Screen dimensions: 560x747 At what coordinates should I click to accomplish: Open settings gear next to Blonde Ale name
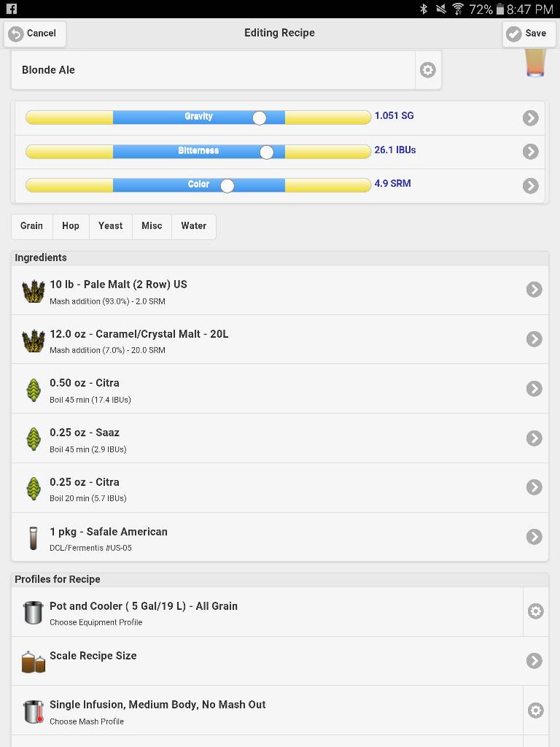click(x=427, y=70)
